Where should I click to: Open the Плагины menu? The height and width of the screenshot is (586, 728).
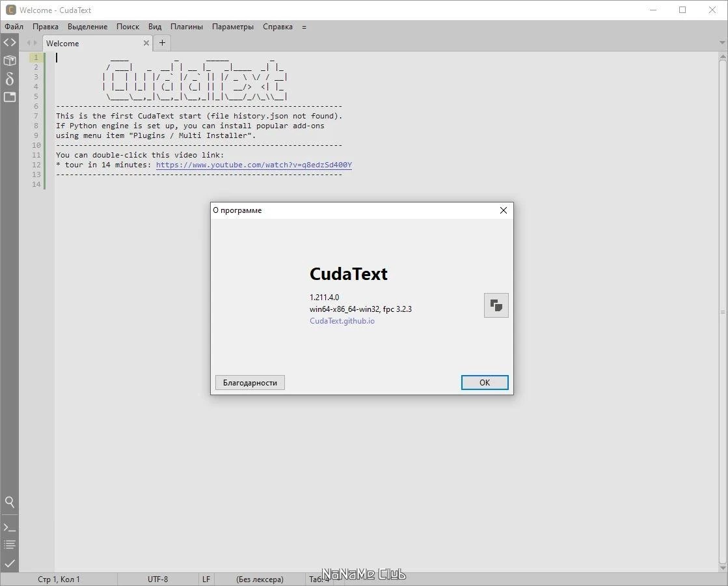(x=187, y=27)
